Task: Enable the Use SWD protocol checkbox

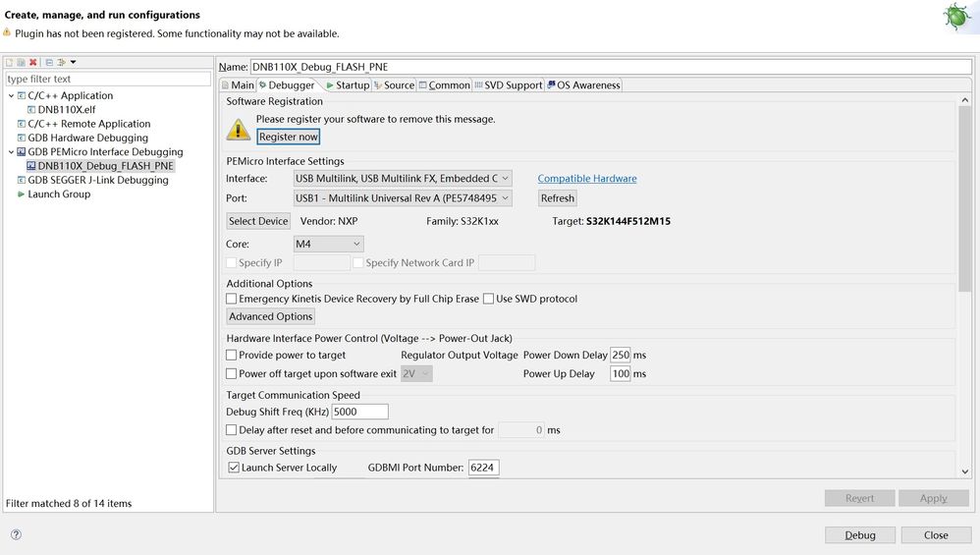Action: click(489, 299)
